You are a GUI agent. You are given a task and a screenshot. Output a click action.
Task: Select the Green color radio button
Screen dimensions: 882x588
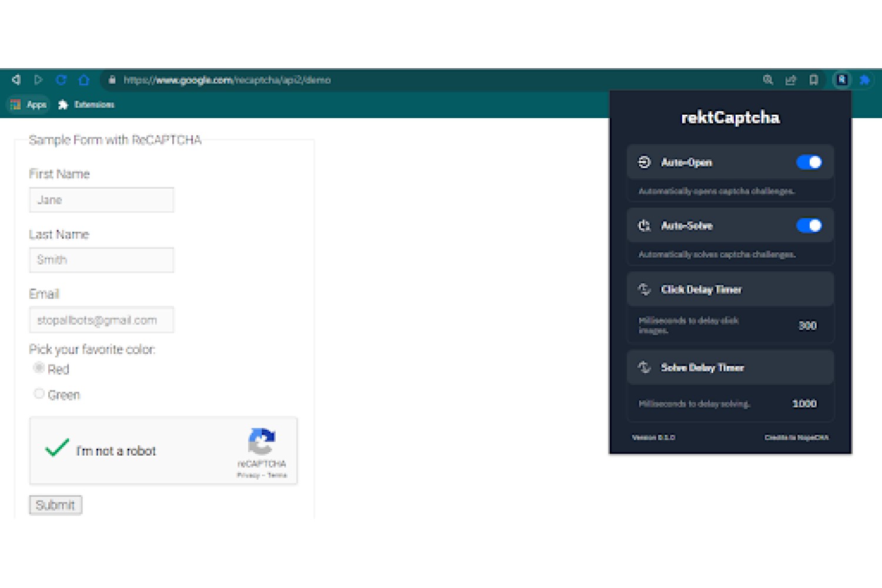pos(39,393)
